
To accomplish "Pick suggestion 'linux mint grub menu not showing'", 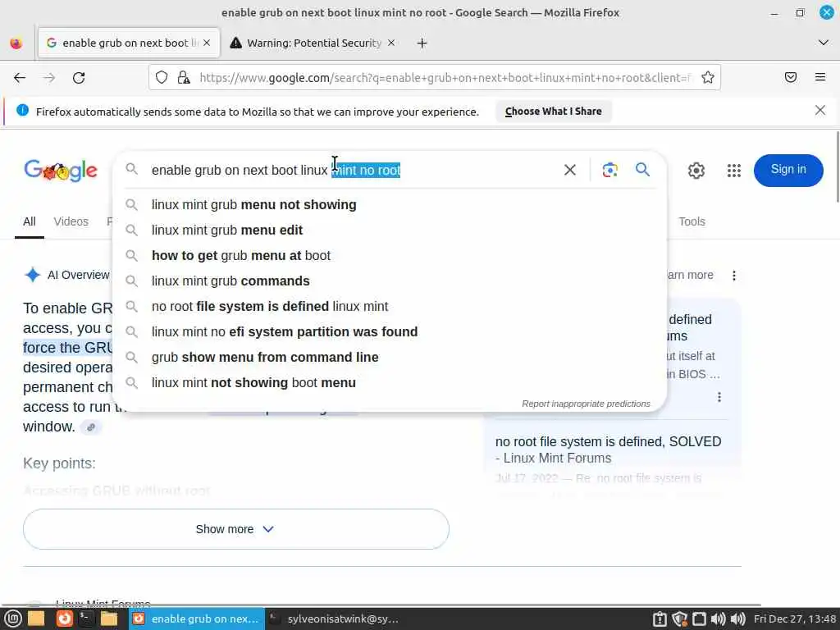I will (x=390, y=204).
